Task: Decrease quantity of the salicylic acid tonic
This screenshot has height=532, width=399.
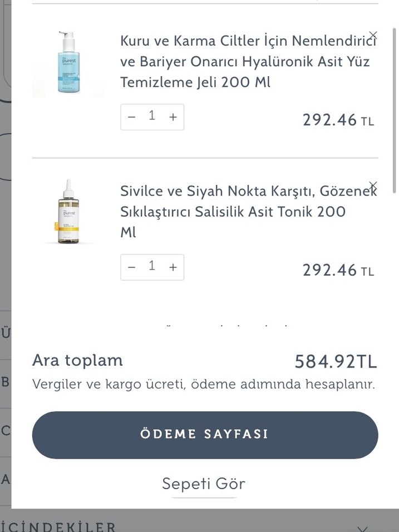Action: (x=131, y=266)
